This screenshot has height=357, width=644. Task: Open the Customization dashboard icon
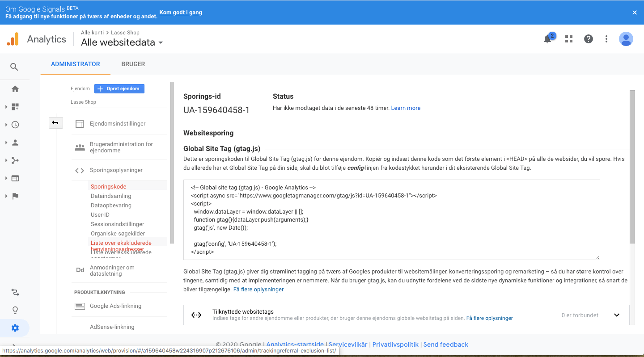(x=15, y=107)
